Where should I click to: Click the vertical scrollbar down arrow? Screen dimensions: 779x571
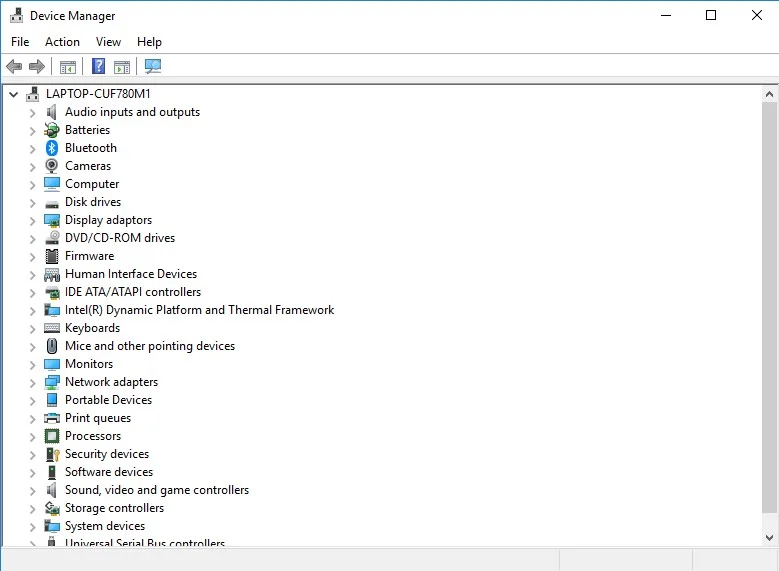coord(769,537)
